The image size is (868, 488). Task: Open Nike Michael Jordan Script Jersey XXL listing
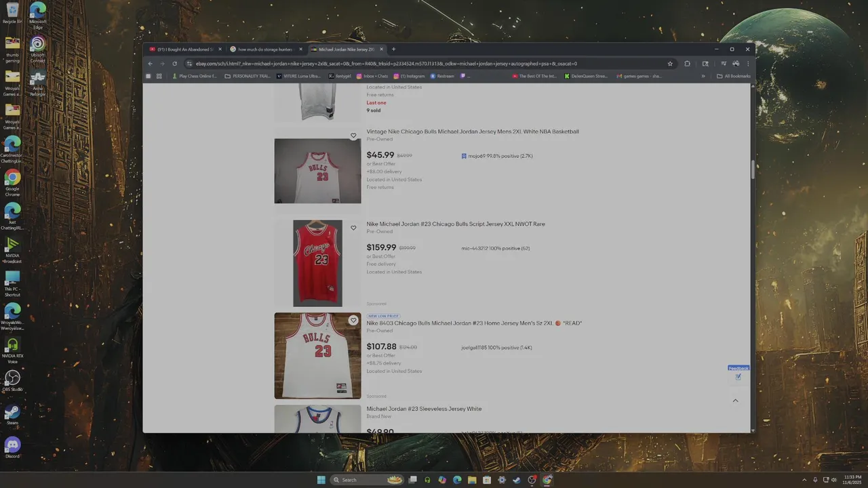coord(456,224)
